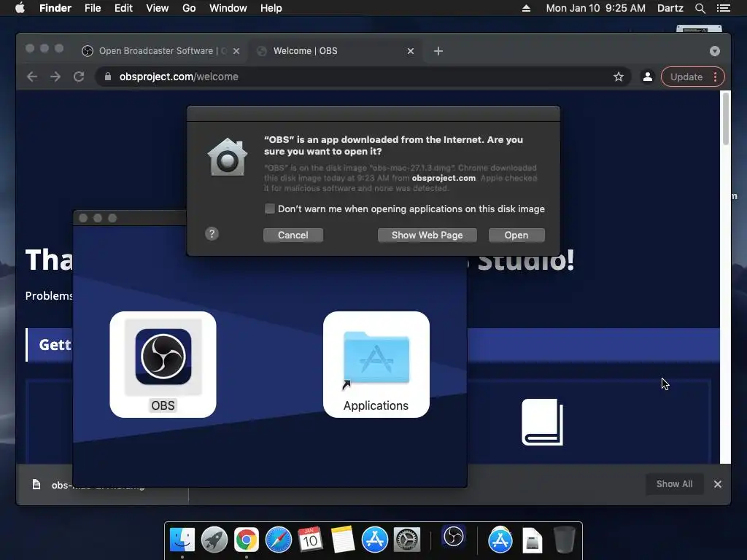
Task: Close the Chrome downloads bar
Action: point(718,484)
